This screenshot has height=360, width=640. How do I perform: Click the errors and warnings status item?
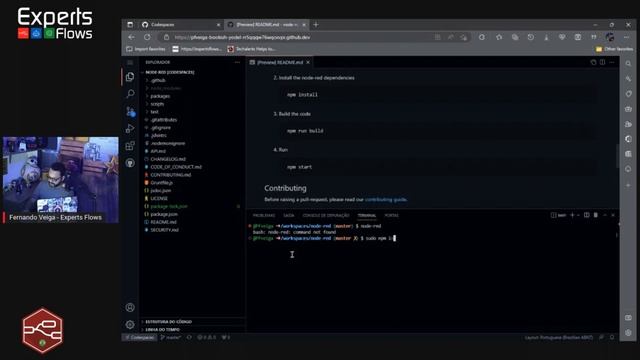tap(207, 338)
